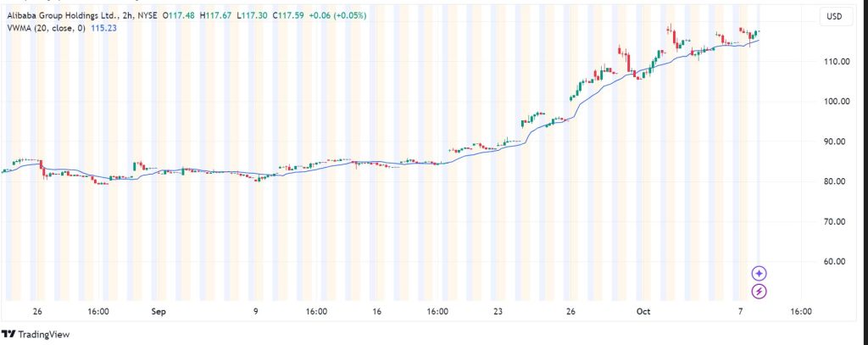Click the Alibaba Group Holdings Ltd. title

61,16
